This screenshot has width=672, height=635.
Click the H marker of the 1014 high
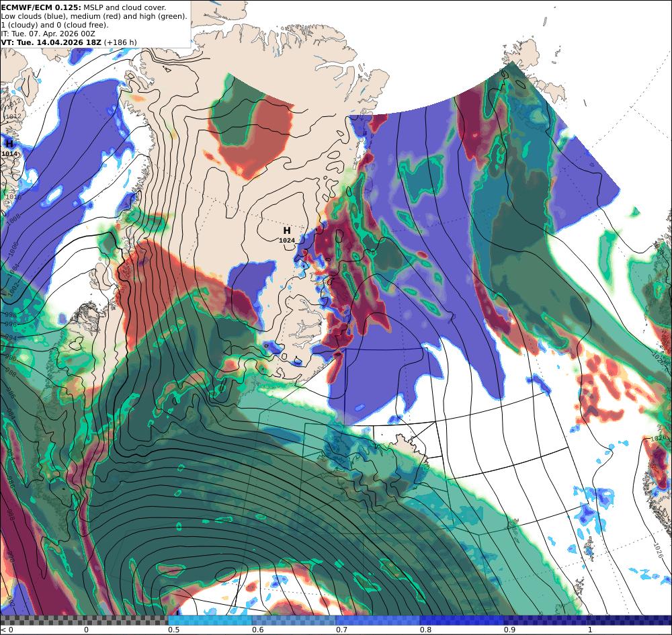pos(9,144)
